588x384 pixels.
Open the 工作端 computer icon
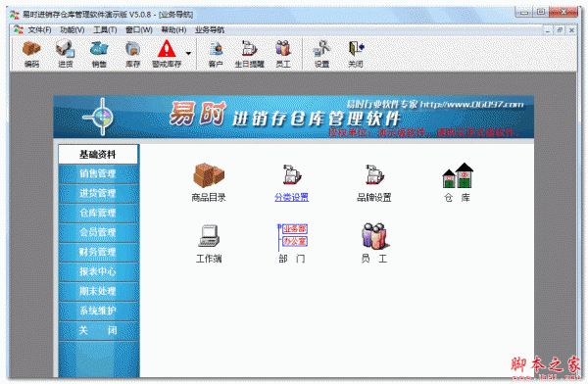coord(209,235)
